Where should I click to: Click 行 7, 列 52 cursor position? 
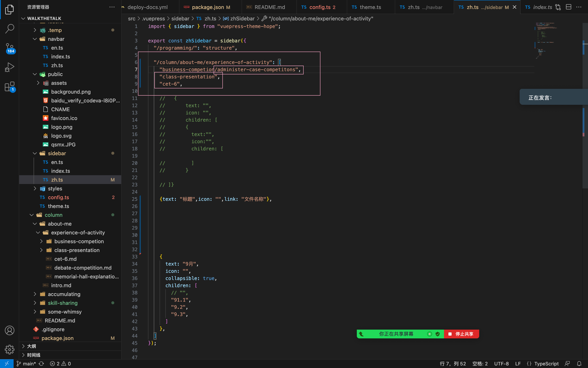click(x=453, y=363)
